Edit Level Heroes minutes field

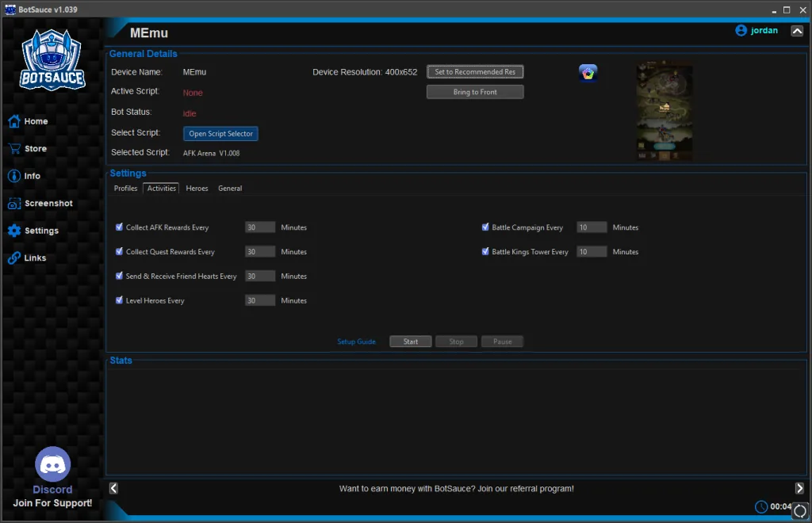(x=260, y=300)
